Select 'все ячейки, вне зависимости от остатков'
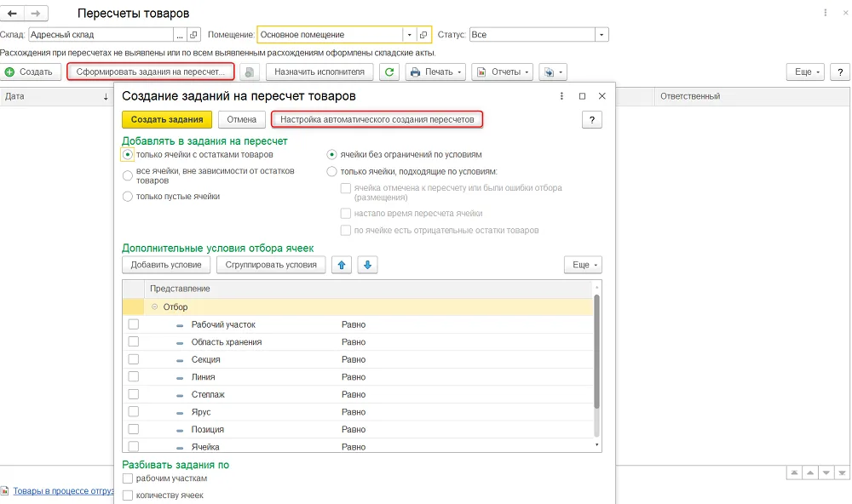Screen dimensions: 852x504 click(128, 175)
